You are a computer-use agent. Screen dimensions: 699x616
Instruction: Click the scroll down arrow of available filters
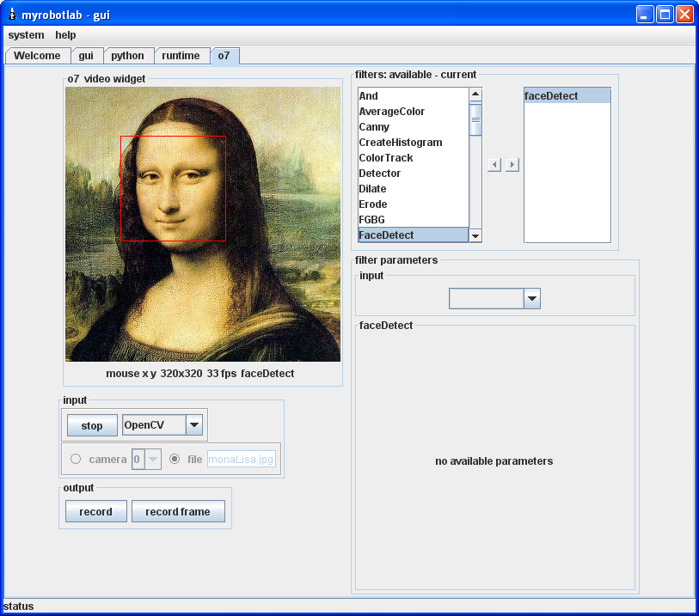coord(475,235)
